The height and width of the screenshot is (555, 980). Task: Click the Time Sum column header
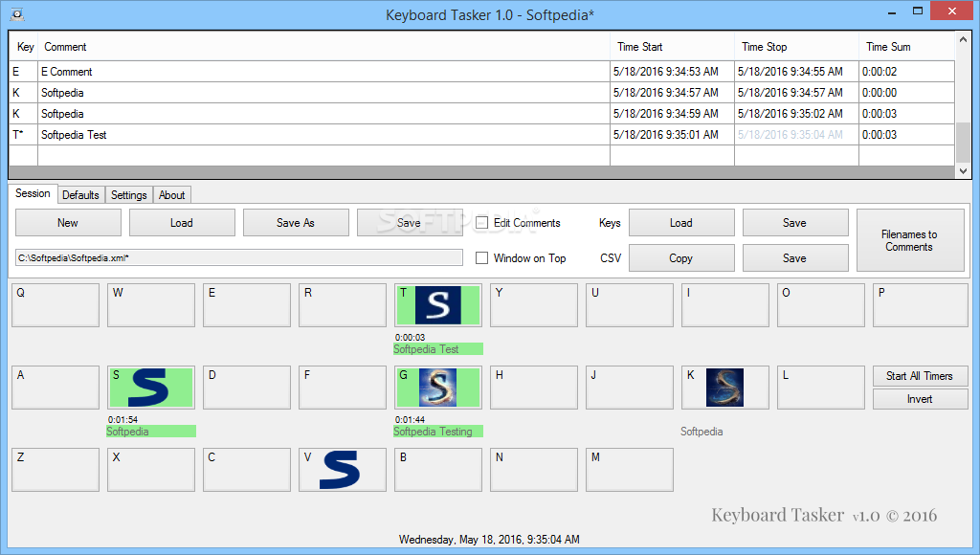pyautogui.click(x=907, y=47)
